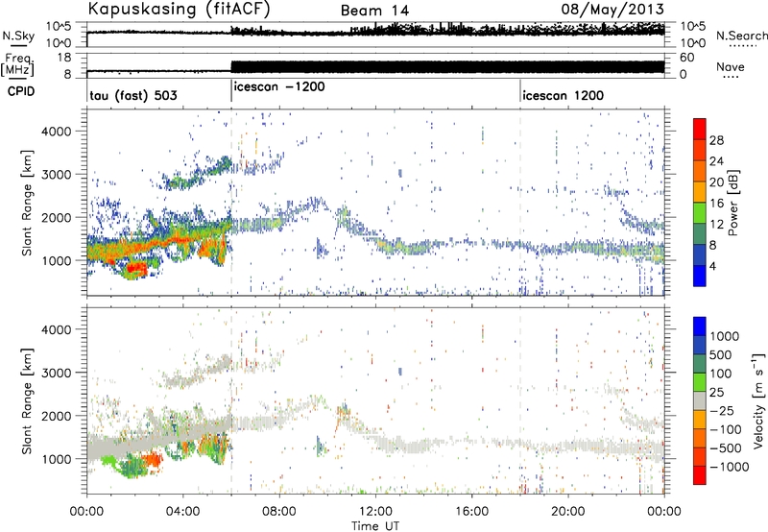The width and height of the screenshot is (768, 532).
Task: Click the red bottom of the velocity color bar
Action: click(700, 475)
